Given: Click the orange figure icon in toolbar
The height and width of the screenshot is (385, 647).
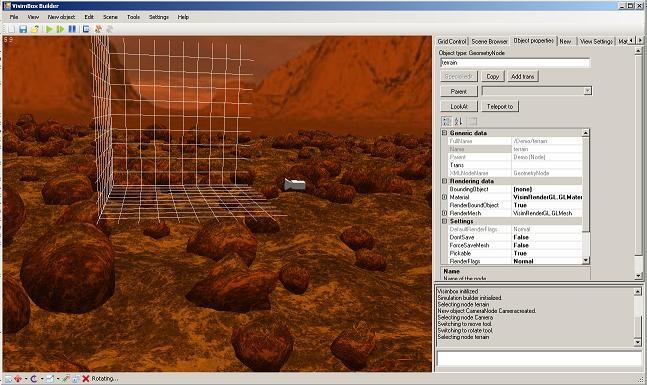Looking at the screenshot, I should 98,29.
